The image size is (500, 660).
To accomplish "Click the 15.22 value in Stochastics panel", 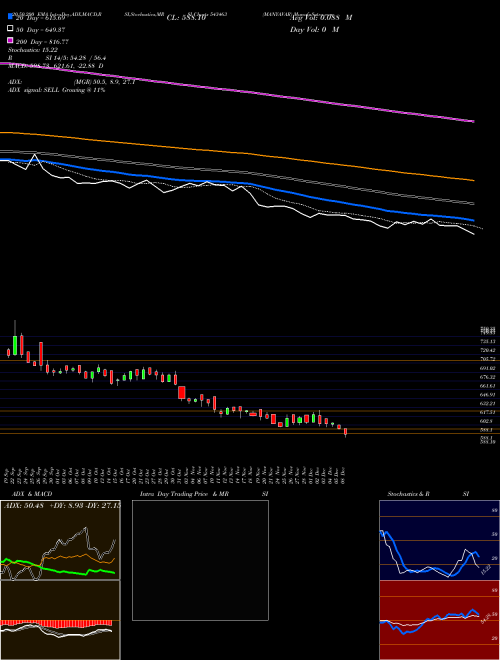I will tap(485, 570).
